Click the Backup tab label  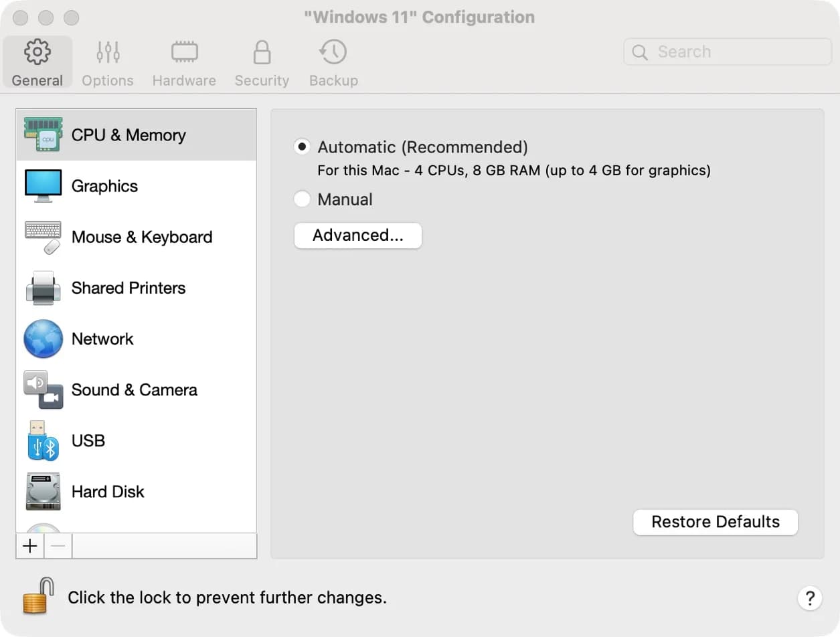pos(333,80)
